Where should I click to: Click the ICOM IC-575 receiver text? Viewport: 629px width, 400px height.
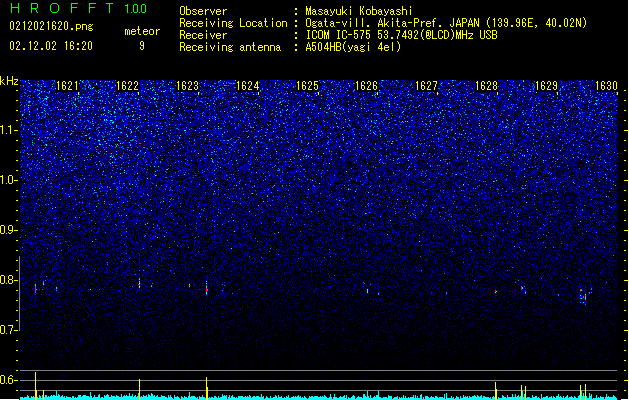pyautogui.click(x=401, y=35)
